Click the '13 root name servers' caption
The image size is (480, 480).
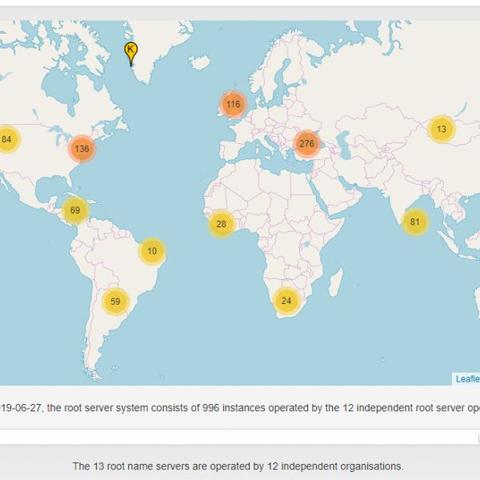pos(238,466)
